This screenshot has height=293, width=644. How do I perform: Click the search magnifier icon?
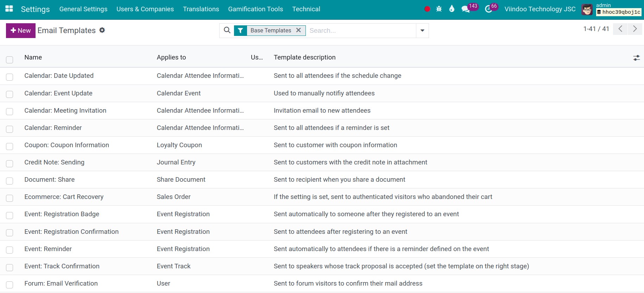[x=227, y=30]
